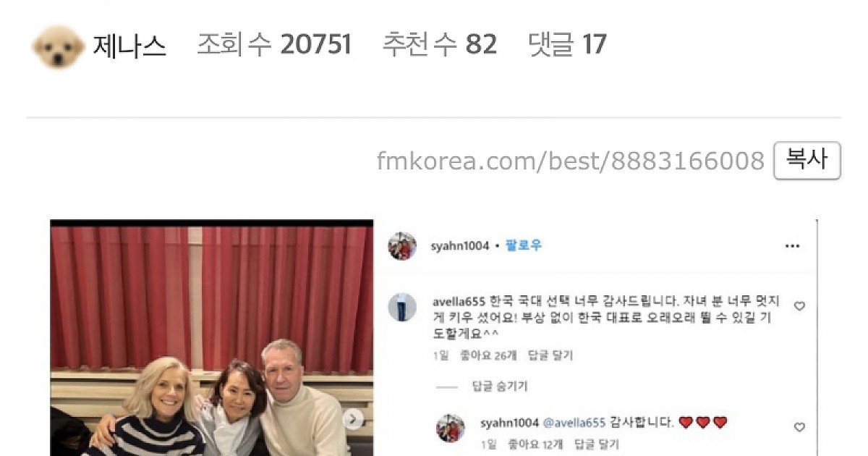Click the puppy avatar icon next to 제나스
The image size is (868, 456).
pyautogui.click(x=58, y=46)
